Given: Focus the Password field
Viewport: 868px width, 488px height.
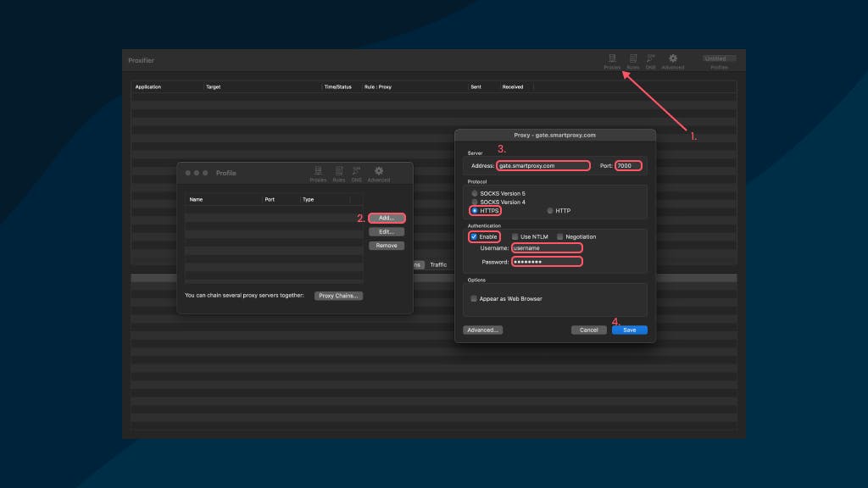Looking at the screenshot, I should [547, 263].
